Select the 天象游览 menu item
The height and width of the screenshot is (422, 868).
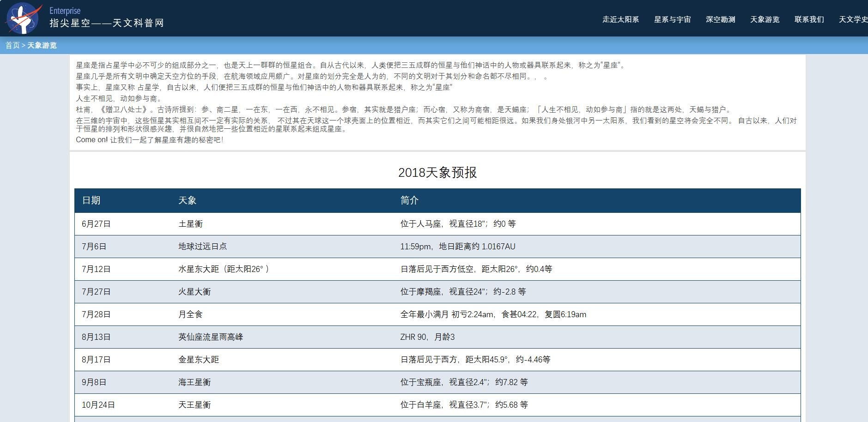click(x=764, y=20)
